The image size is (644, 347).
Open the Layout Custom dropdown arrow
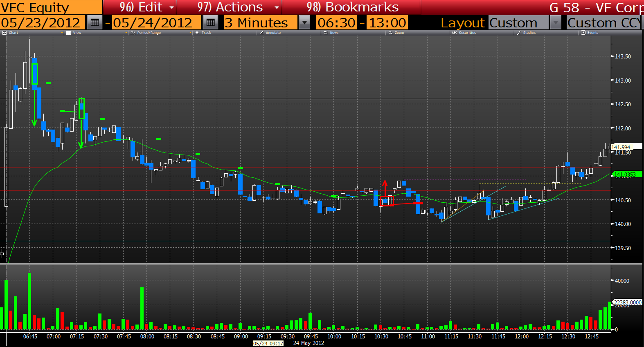pos(555,22)
